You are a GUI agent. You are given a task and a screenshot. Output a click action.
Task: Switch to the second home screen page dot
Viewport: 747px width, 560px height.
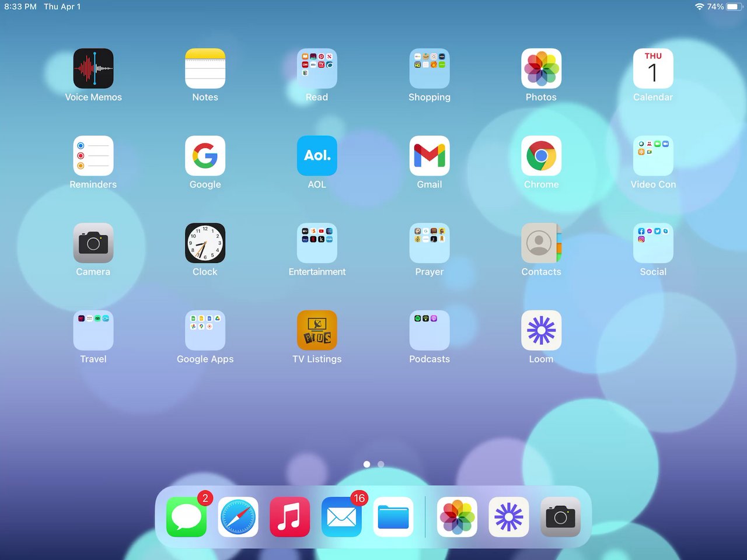[x=381, y=464]
